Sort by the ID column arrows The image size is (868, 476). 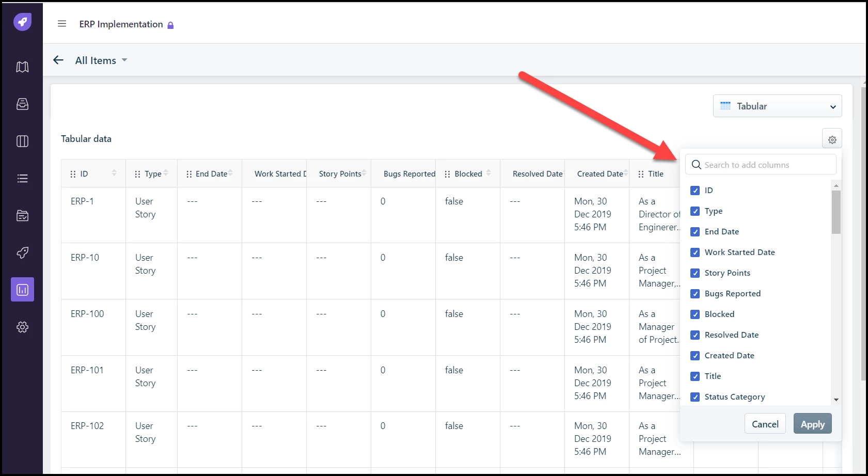click(114, 173)
